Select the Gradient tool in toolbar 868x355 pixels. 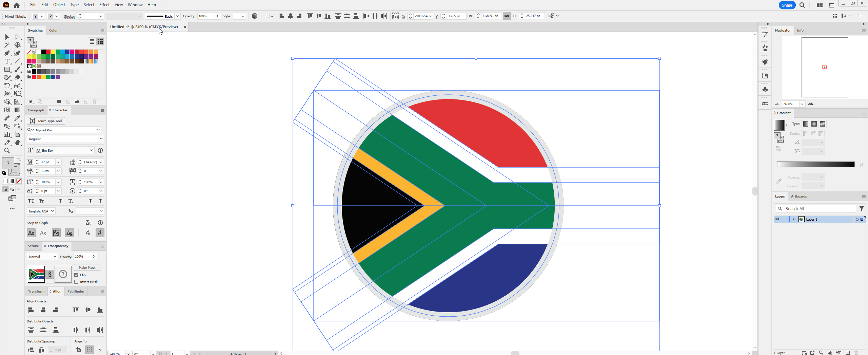point(17,110)
